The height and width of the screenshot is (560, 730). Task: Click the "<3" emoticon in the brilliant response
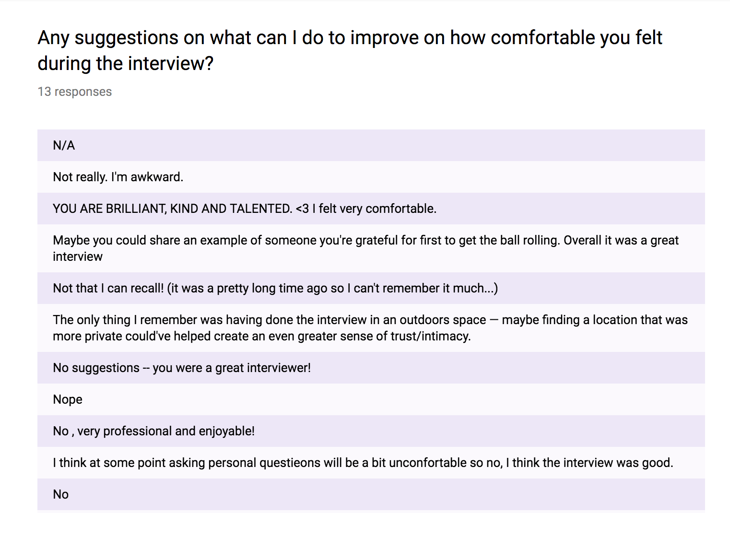click(303, 209)
